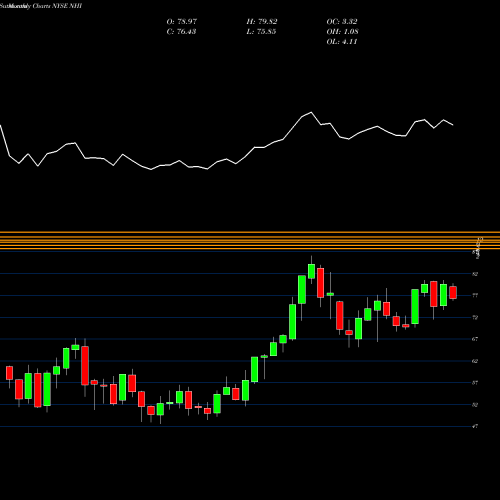Click the 62 price axis label

[475, 361]
